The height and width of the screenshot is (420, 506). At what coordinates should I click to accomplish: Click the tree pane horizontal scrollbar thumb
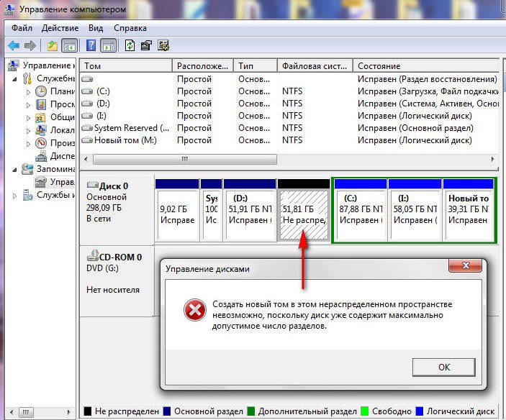26,411
